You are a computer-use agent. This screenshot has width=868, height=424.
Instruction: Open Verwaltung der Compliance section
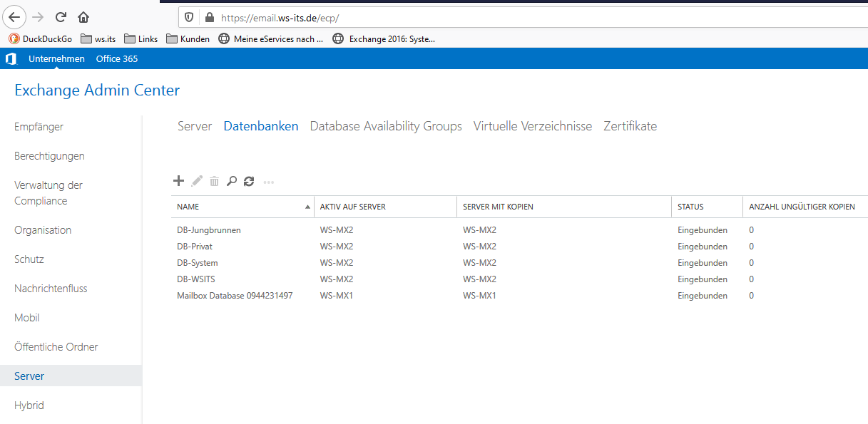(48, 193)
